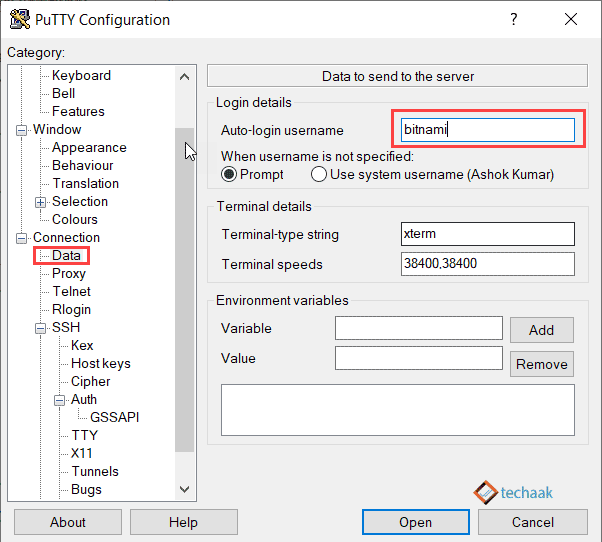Select the Prompt radio button
This screenshot has width=602, height=542.
pyautogui.click(x=229, y=175)
